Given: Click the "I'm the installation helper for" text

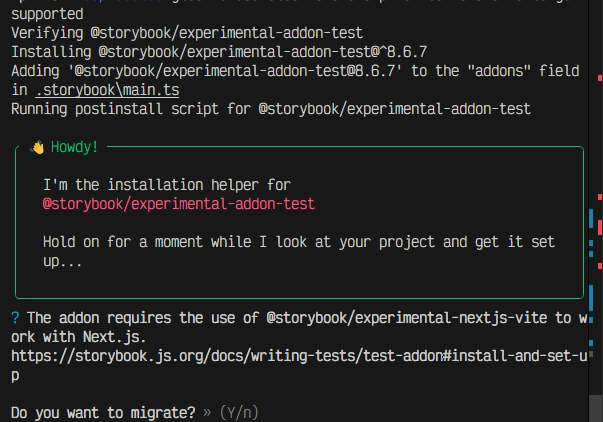Looking at the screenshot, I should 167,185.
